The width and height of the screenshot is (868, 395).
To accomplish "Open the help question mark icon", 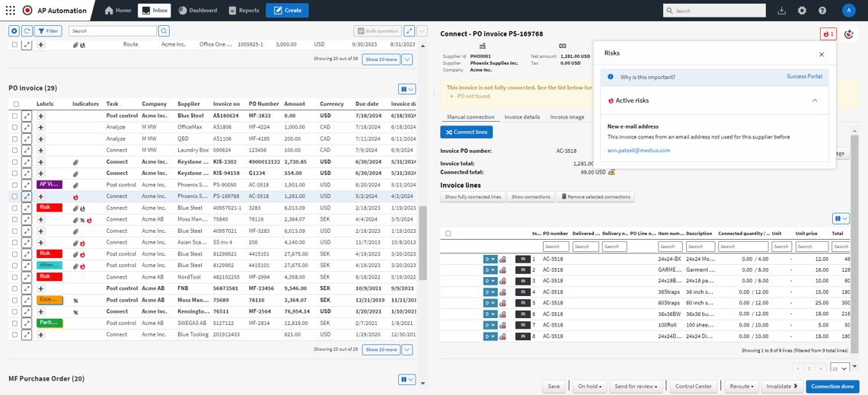I will pos(822,11).
